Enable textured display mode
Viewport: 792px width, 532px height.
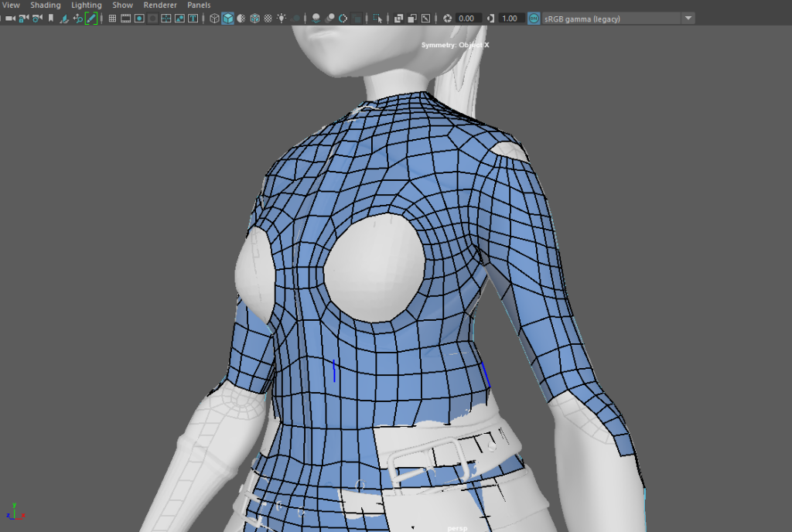coord(268,18)
